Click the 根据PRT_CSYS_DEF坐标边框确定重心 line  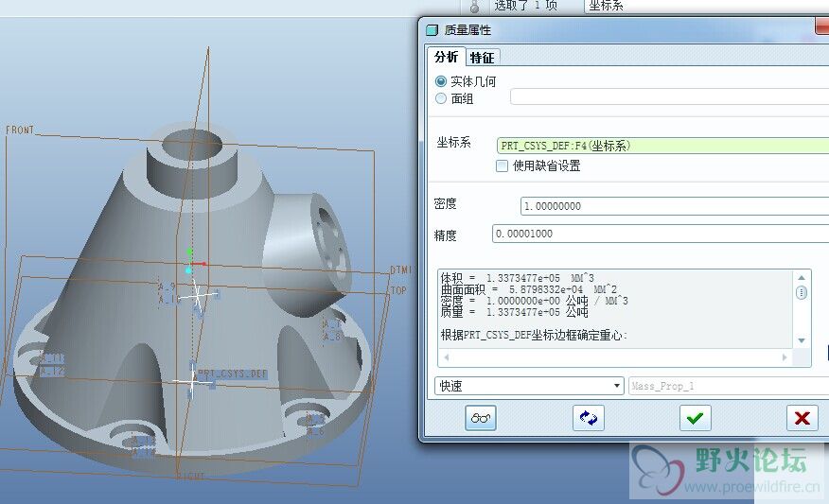pyautogui.click(x=534, y=335)
